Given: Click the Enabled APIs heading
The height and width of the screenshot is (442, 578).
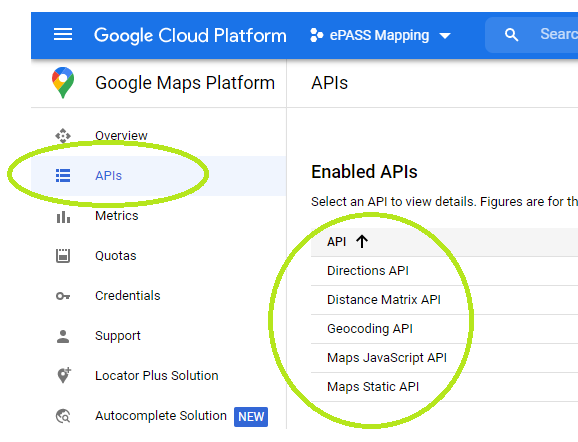Looking at the screenshot, I should click(364, 172).
